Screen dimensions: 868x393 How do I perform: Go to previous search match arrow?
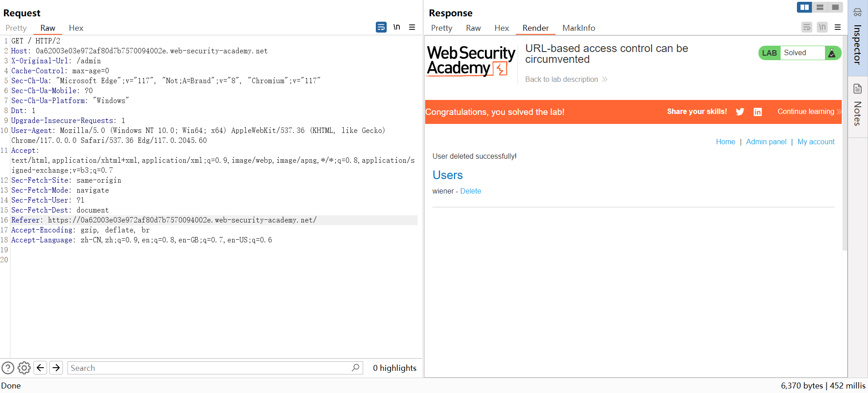[40, 368]
